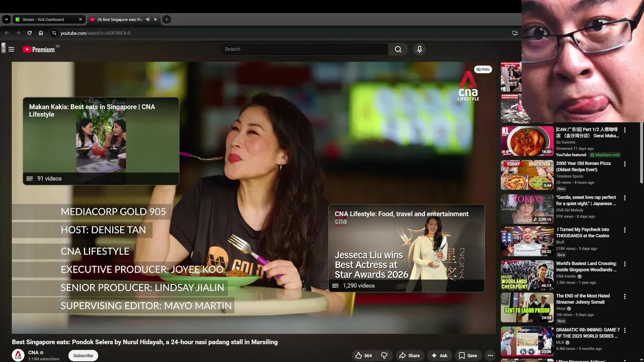Hide the end screen cards
This screenshot has width=644, height=362.
coord(484,69)
